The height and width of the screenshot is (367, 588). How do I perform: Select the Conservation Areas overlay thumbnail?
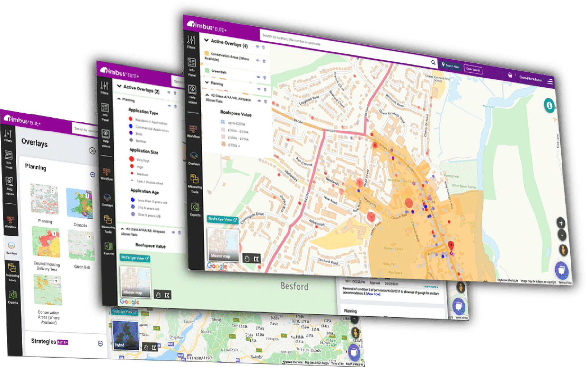coord(48,290)
